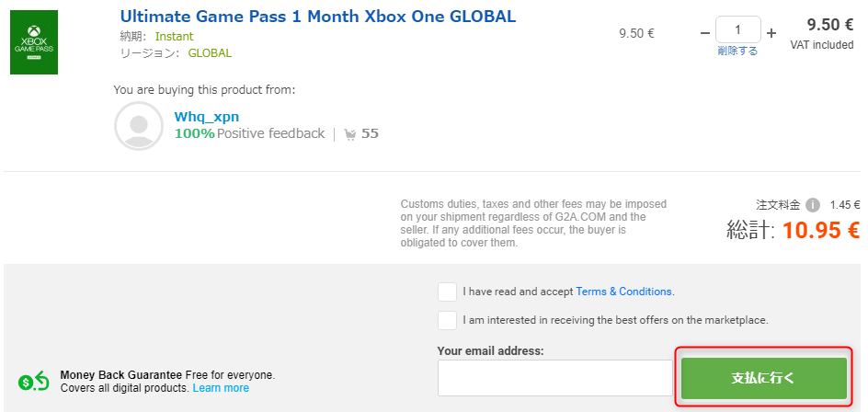Check the accept Terms & Conditions checkbox
Viewport: 868px width, 412px height.
point(448,292)
